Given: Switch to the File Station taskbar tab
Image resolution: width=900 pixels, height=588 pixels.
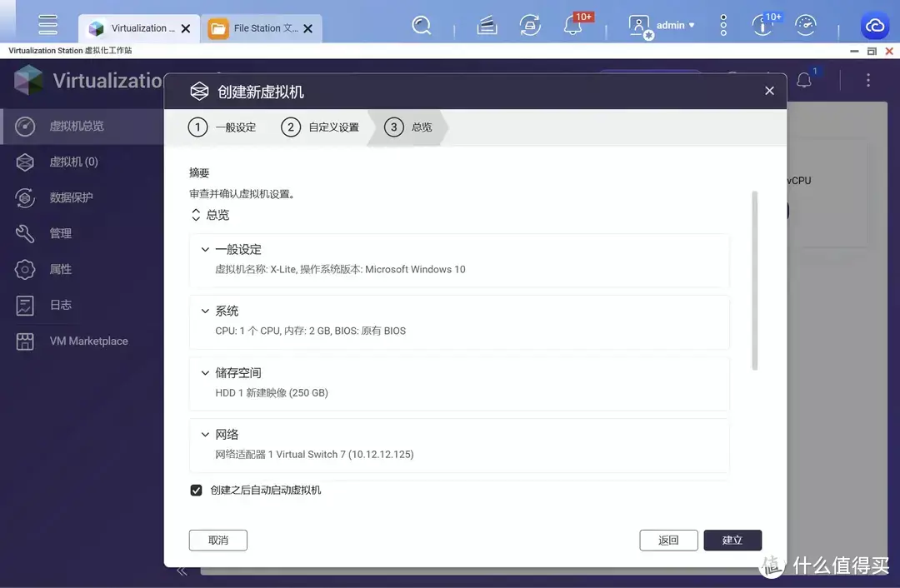Looking at the screenshot, I should coord(261,28).
